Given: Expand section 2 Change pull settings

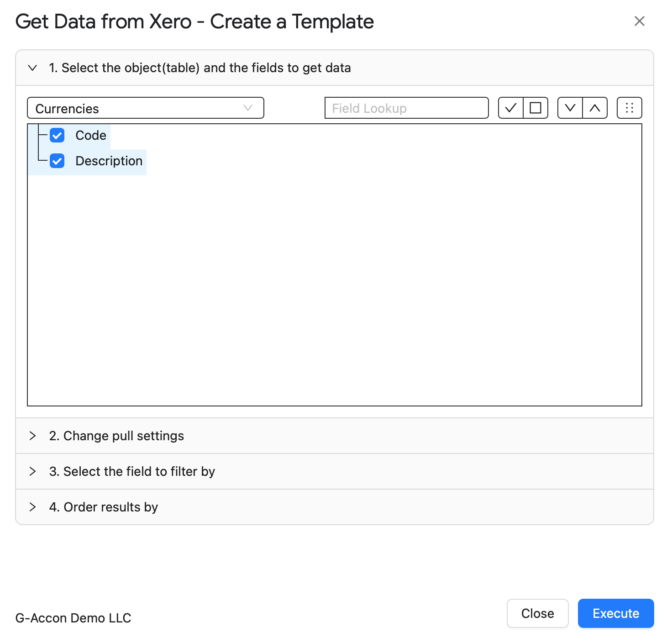Looking at the screenshot, I should click(x=335, y=436).
